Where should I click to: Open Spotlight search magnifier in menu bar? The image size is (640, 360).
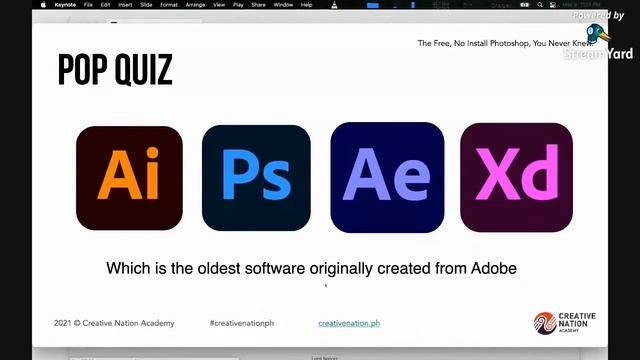coord(540,5)
